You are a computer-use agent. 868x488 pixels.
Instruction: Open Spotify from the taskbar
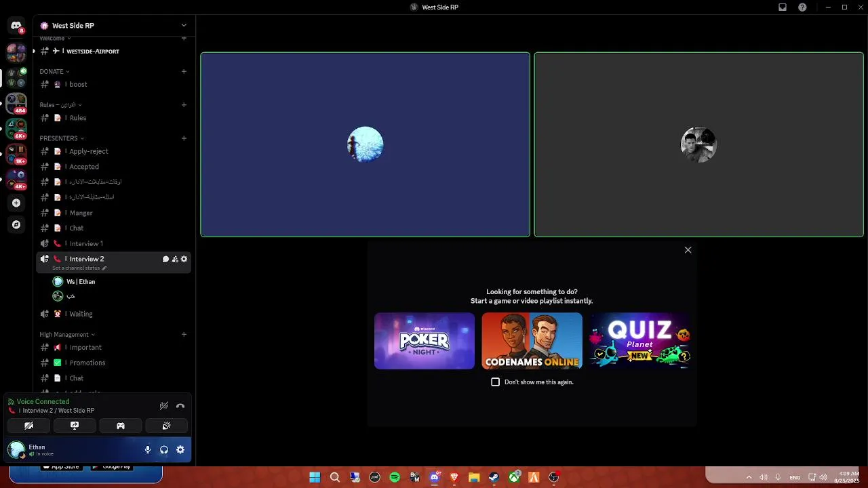(395, 477)
